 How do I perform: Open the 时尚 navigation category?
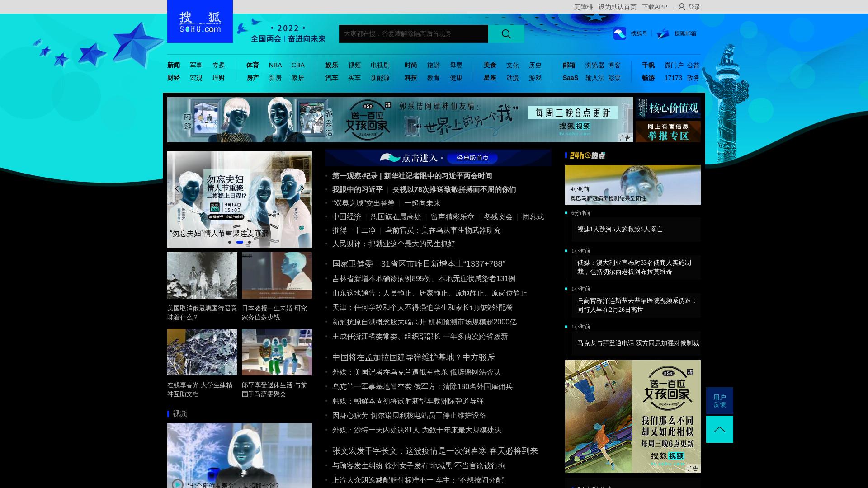click(411, 65)
